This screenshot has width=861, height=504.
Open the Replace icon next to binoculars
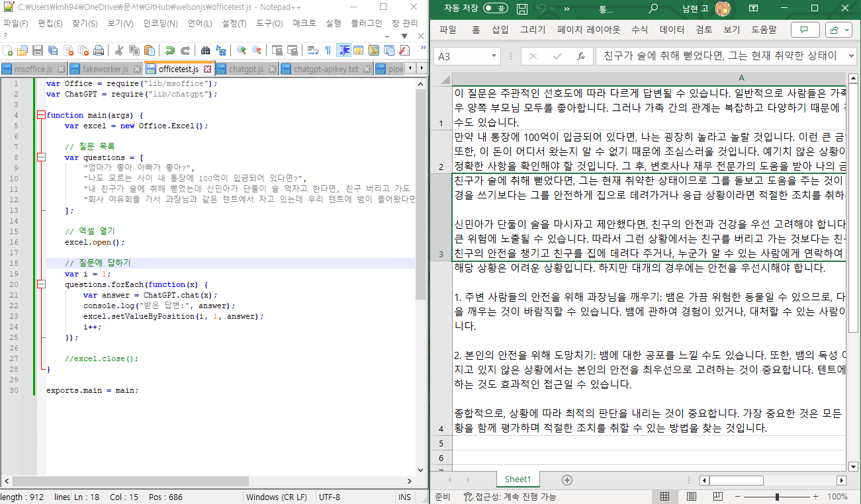coord(221,50)
